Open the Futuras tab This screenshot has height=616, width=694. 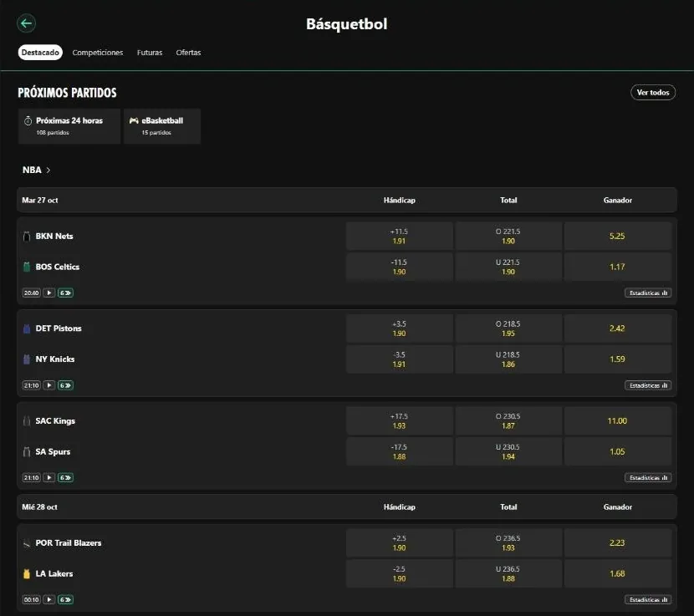point(150,52)
